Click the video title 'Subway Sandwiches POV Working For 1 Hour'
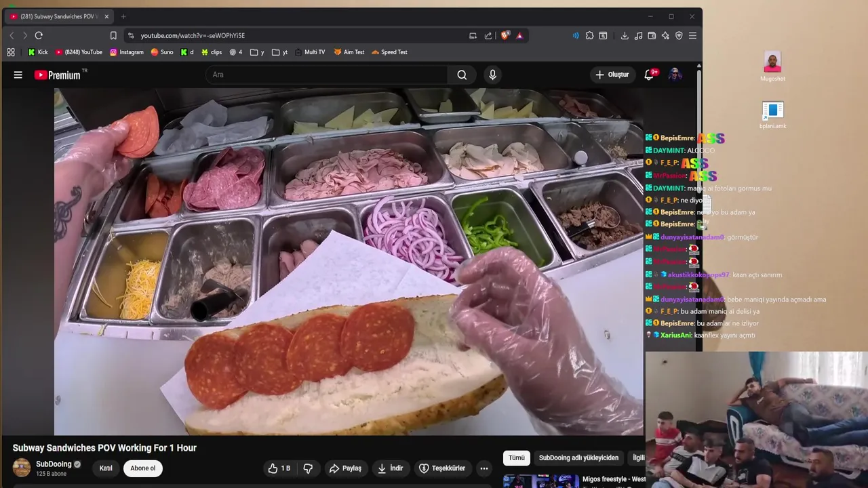868x488 pixels. [104, 448]
